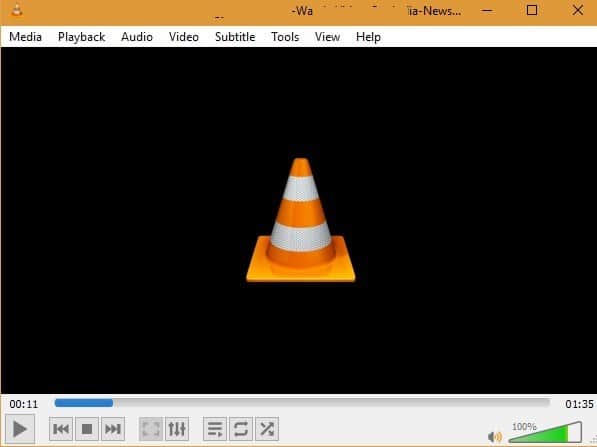Click the seek bar progress track
This screenshot has width=597, height=447.
(302, 403)
